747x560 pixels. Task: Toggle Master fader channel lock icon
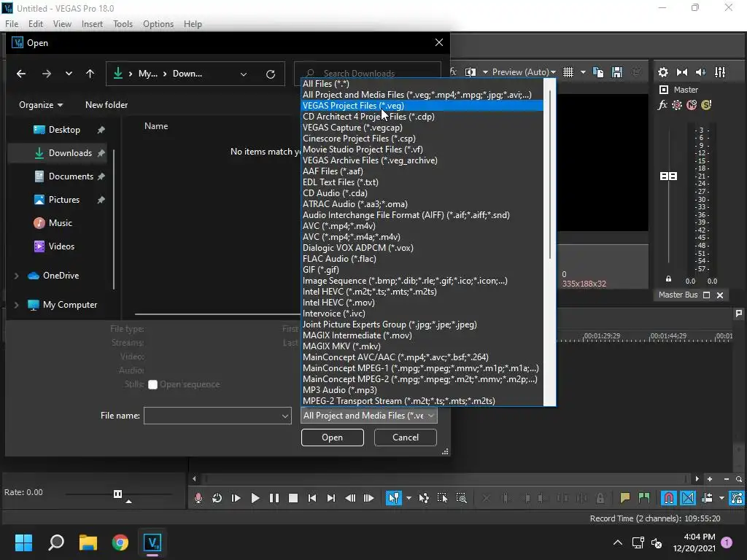(668, 279)
